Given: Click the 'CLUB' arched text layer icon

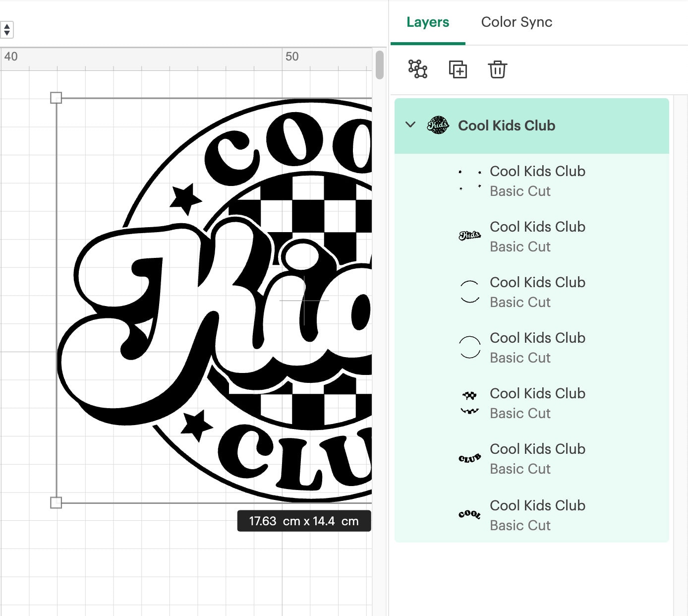Looking at the screenshot, I should pyautogui.click(x=470, y=459).
